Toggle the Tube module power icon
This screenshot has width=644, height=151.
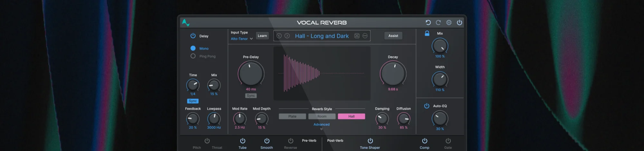[x=243, y=141]
